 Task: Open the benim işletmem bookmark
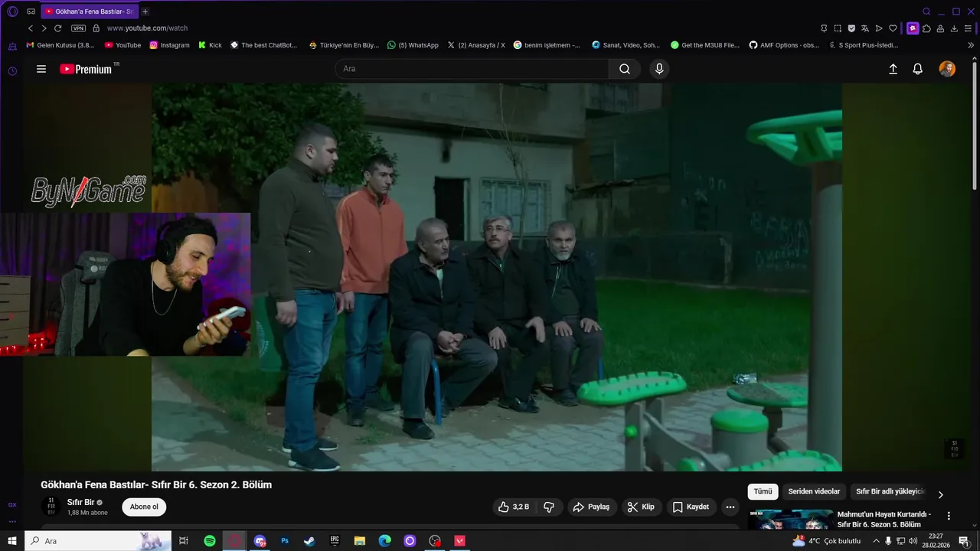coord(547,45)
